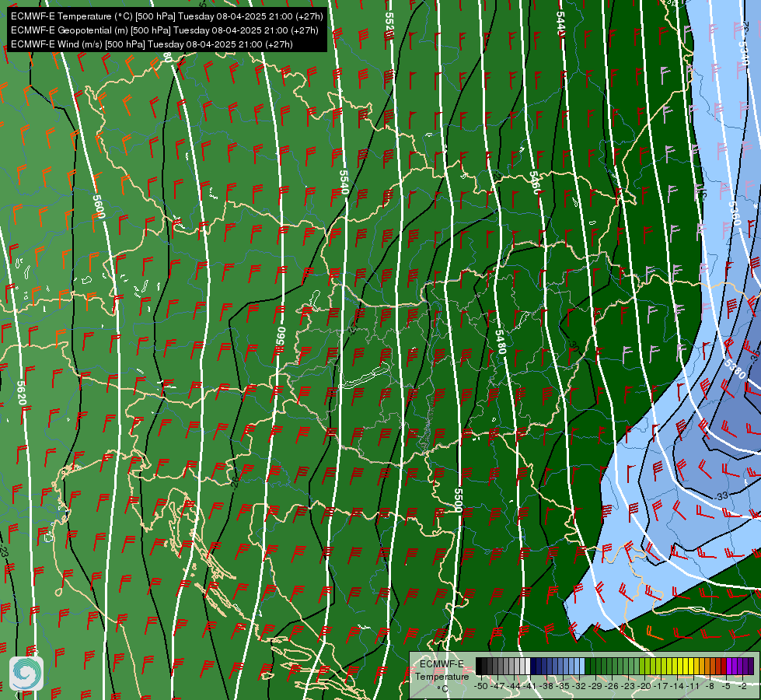Viewport: 761px width, 700px height.
Task: Click the 5620 geopotential contour label
Action: click(21, 393)
